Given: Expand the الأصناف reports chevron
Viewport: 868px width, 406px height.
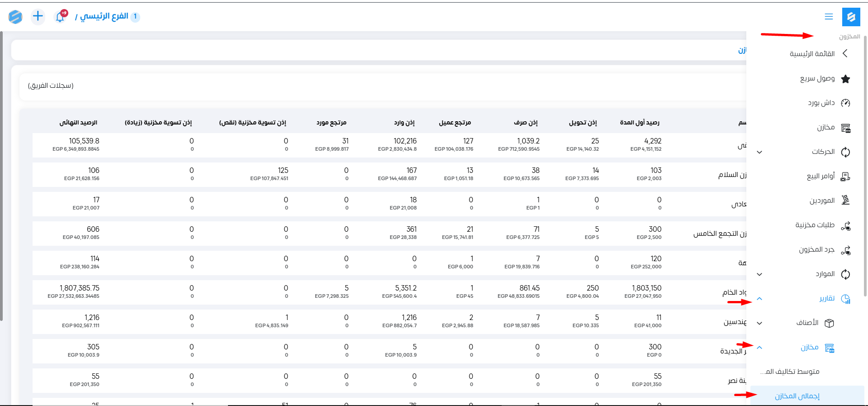Looking at the screenshot, I should 759,323.
